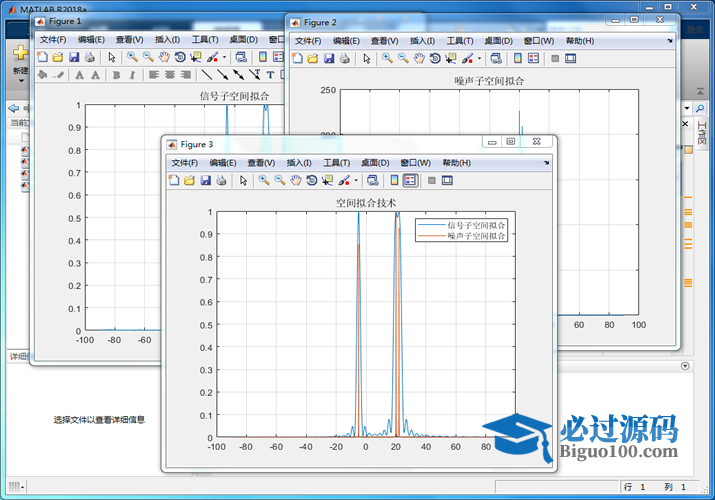Open Brush dropdown arrow in Figure 2 toolbar
This screenshot has width=715, height=500.
click(478, 59)
